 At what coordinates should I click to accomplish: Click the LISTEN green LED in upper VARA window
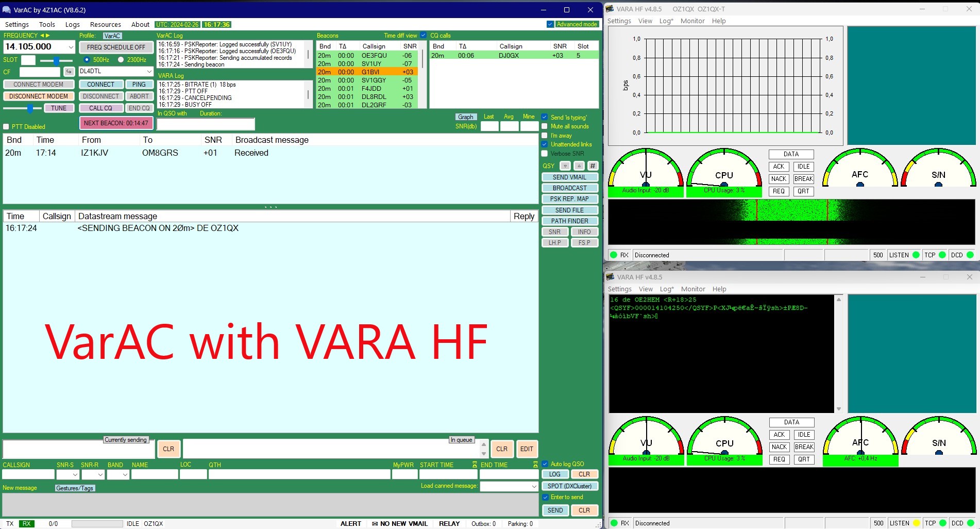[x=916, y=255]
